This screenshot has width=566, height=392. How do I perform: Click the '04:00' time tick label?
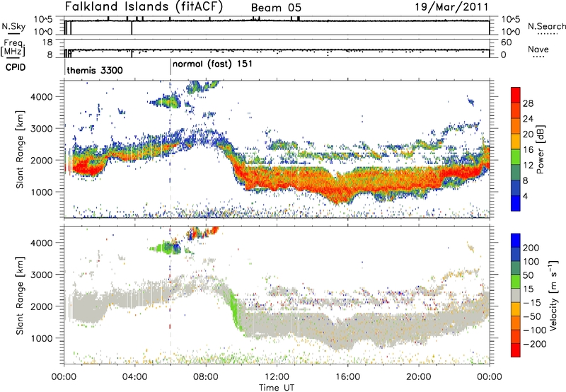134,377
